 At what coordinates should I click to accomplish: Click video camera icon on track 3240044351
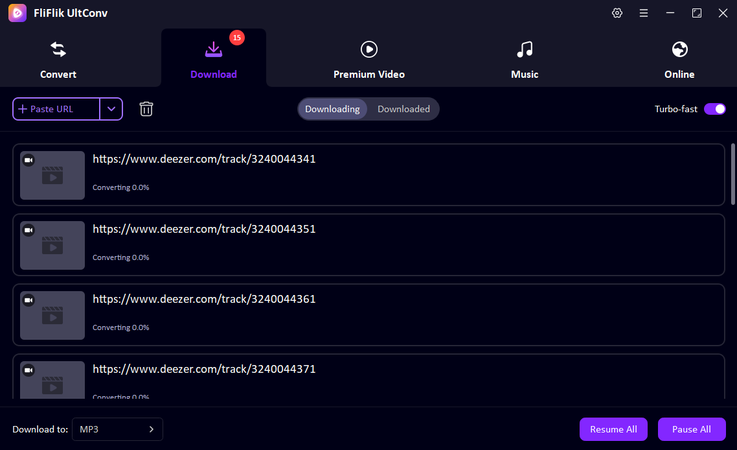point(29,230)
